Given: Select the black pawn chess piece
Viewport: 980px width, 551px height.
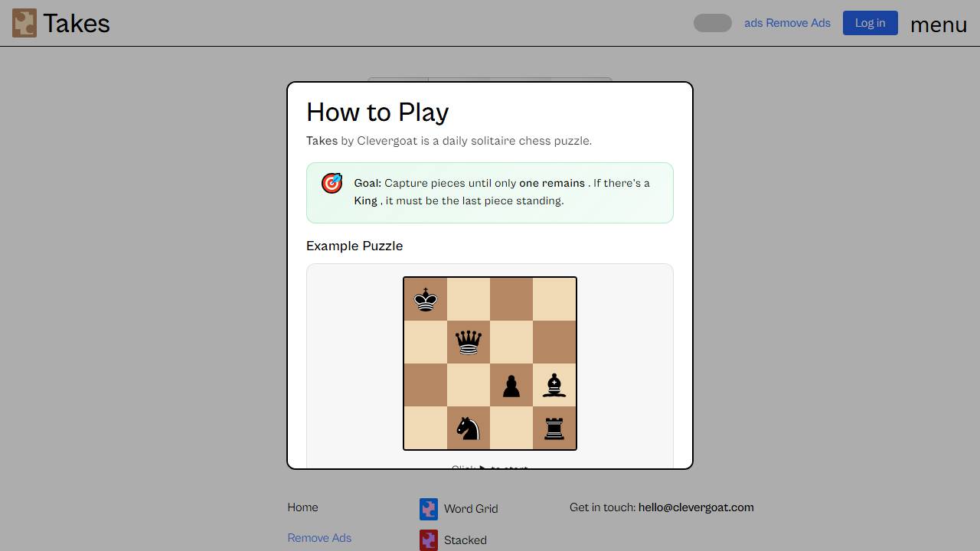Looking at the screenshot, I should coord(511,386).
